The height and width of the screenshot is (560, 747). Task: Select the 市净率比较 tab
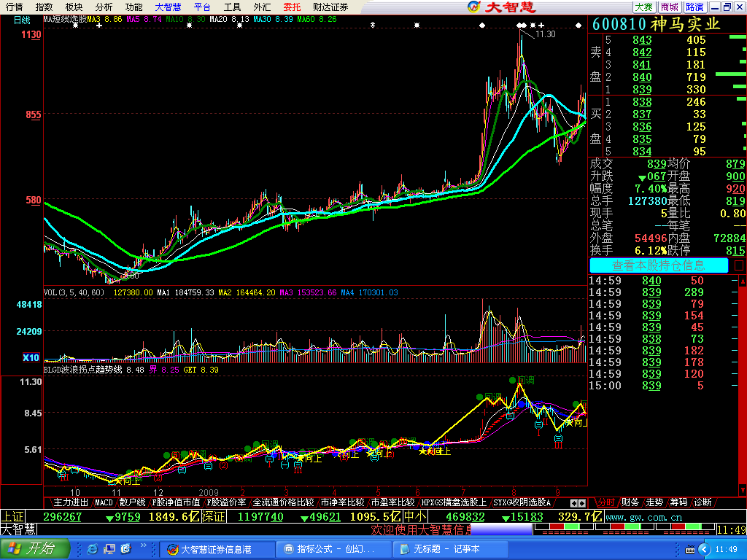pyautogui.click(x=342, y=502)
